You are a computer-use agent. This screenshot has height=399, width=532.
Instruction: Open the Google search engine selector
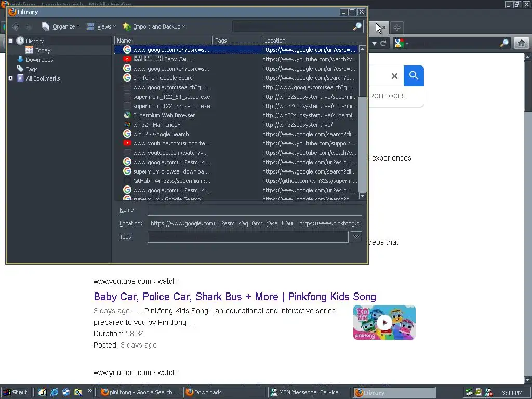click(402, 43)
